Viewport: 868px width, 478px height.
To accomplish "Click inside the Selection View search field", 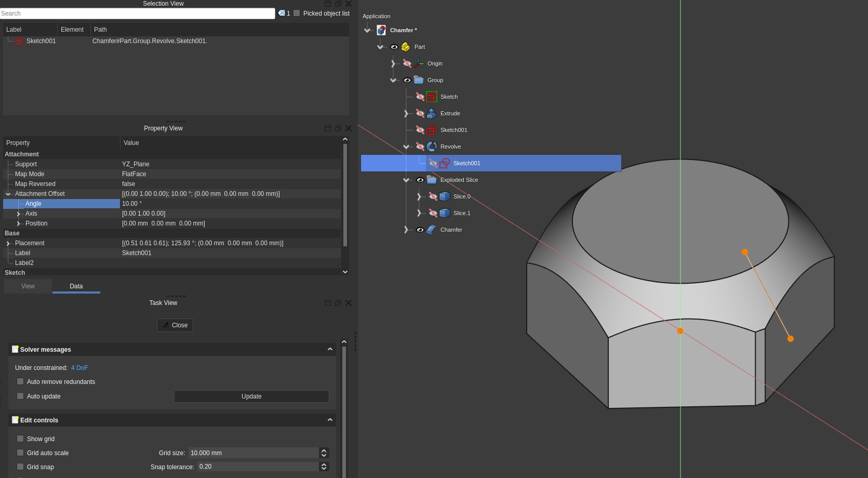I will point(138,13).
